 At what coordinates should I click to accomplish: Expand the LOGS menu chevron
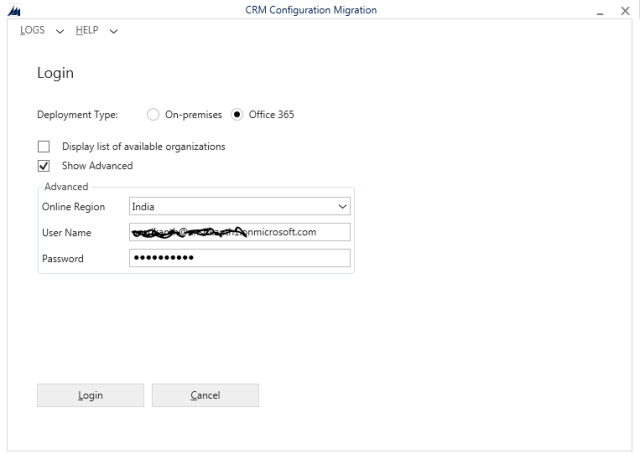pos(60,31)
